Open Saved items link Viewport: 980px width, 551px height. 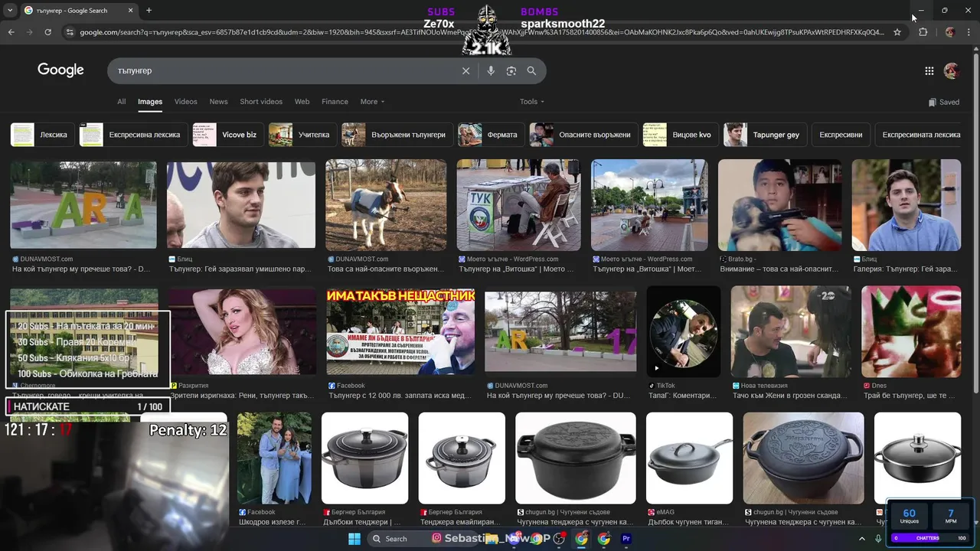(x=943, y=102)
